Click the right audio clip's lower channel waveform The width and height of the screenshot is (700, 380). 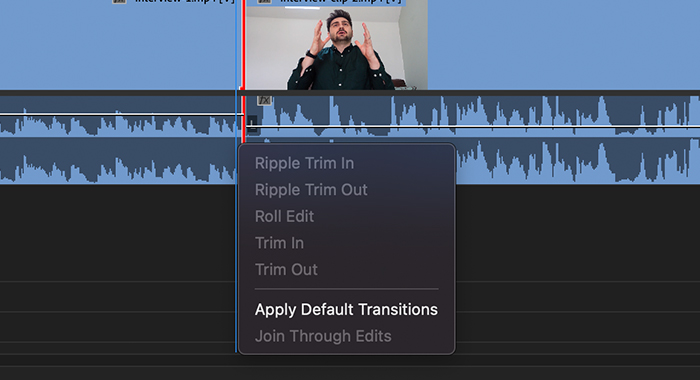[578, 161]
